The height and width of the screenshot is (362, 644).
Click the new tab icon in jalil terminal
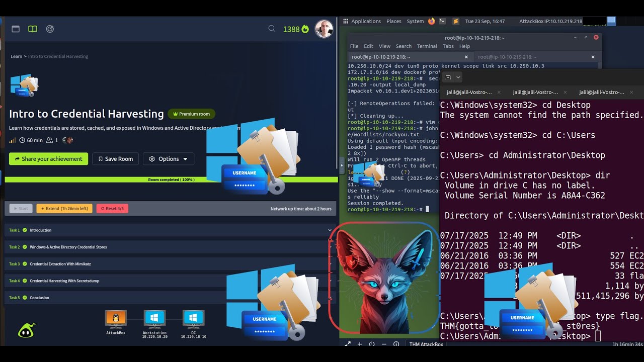coord(448,77)
